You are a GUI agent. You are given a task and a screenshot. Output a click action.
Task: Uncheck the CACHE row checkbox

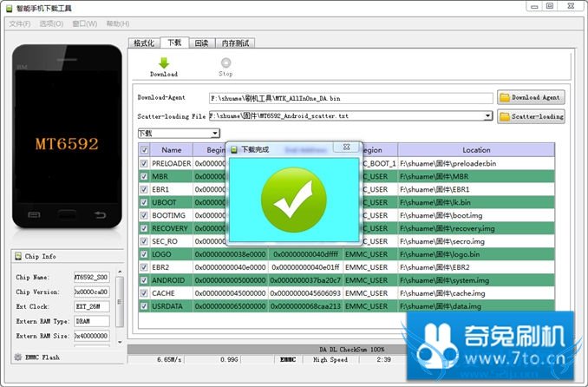point(144,293)
